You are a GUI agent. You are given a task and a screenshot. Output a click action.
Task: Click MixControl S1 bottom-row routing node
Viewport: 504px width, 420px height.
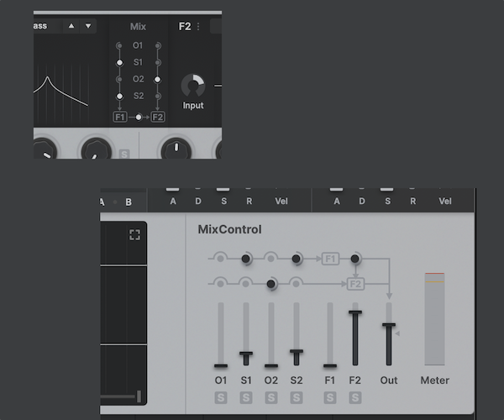click(245, 284)
